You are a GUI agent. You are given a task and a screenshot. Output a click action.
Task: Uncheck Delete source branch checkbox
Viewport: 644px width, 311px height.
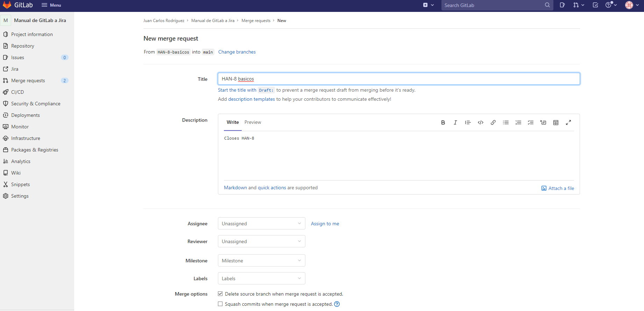220,294
